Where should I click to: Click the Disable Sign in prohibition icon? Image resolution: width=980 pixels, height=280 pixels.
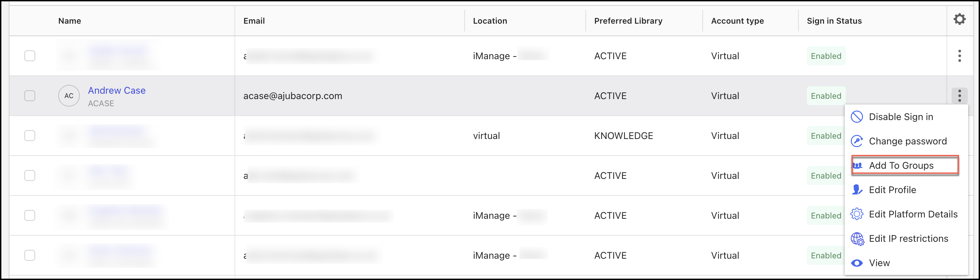857,117
